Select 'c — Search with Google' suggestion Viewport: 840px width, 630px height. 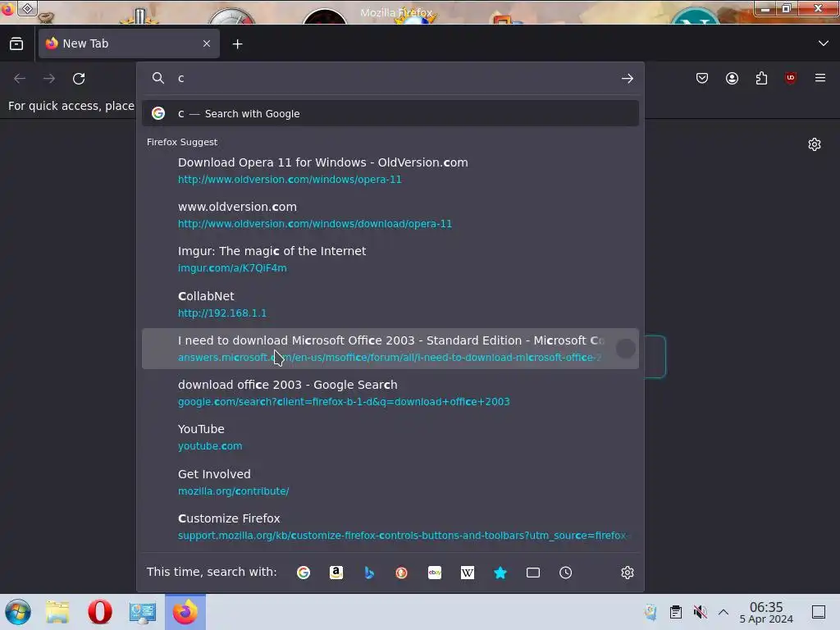(x=390, y=113)
